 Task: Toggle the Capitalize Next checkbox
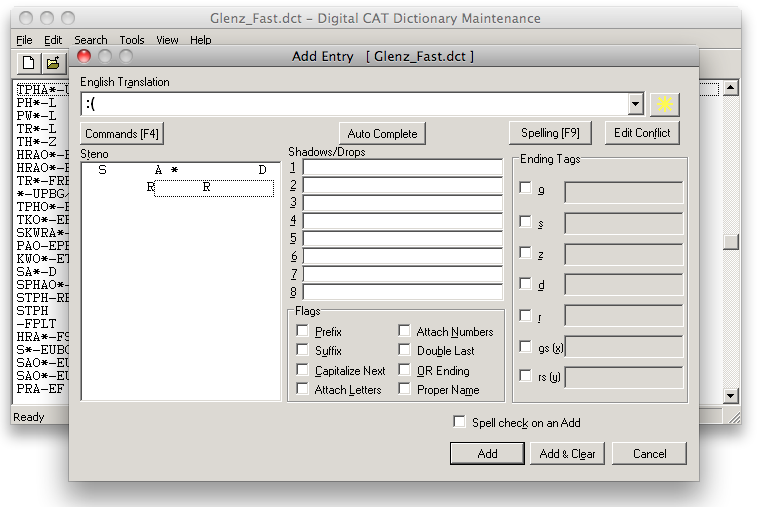pos(303,370)
